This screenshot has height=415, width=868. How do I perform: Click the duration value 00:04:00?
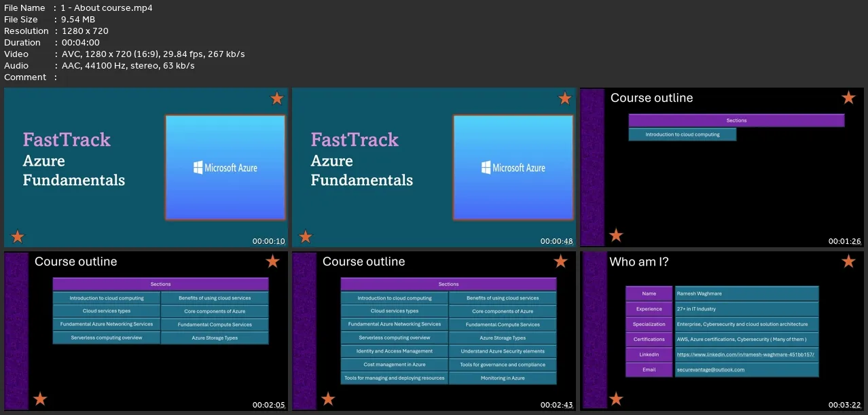click(81, 43)
